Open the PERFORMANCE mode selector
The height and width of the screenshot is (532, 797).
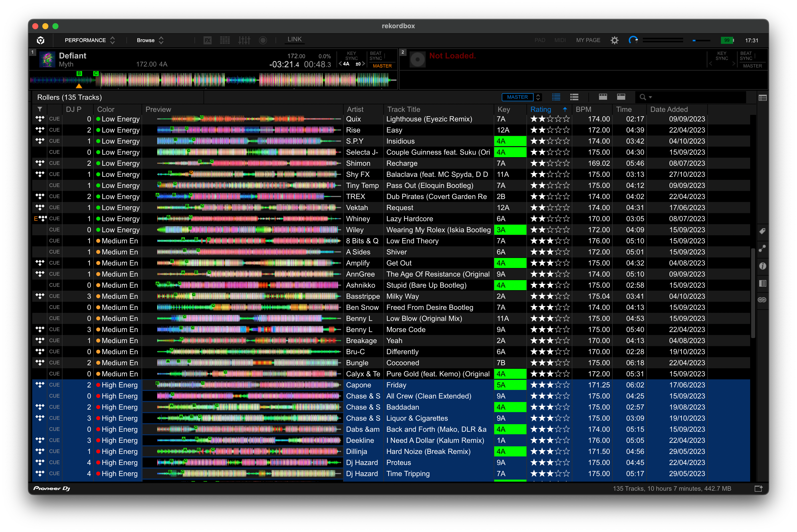click(90, 40)
